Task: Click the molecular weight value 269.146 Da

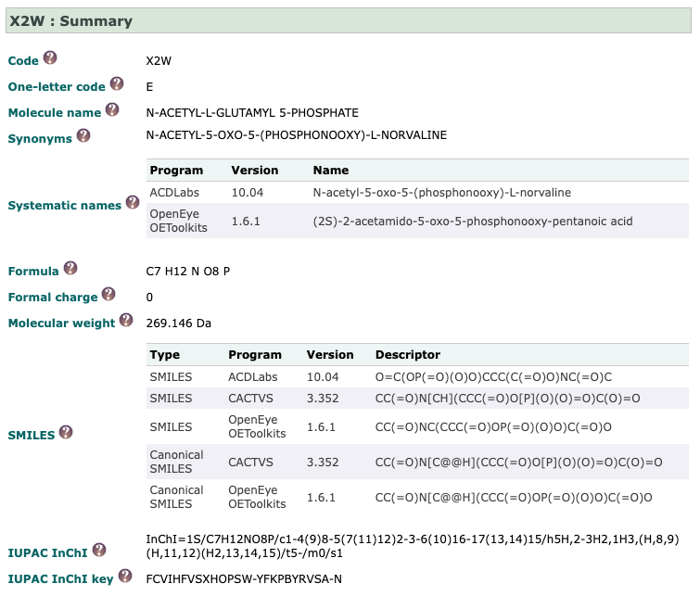Action: 180,323
